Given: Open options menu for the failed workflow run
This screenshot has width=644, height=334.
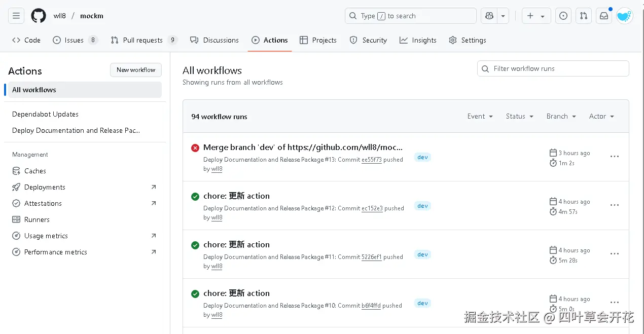Looking at the screenshot, I should [615, 157].
